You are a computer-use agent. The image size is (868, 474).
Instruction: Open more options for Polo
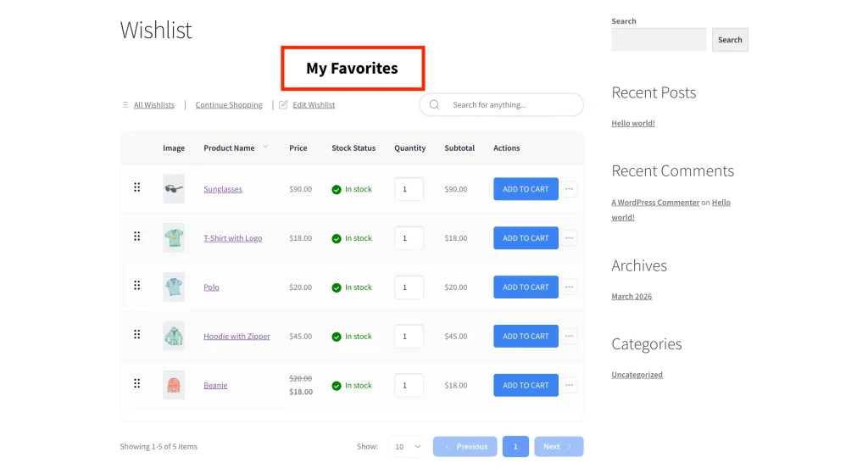[x=569, y=287]
